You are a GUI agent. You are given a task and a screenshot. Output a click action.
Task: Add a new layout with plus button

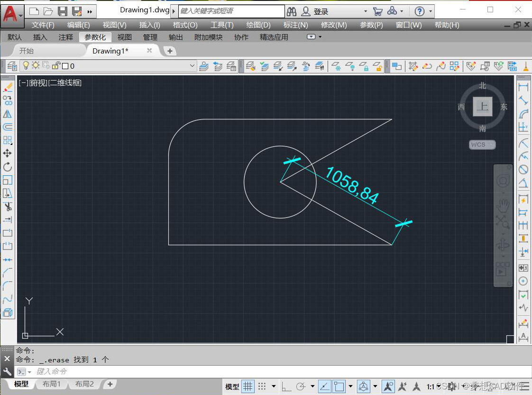(x=110, y=384)
